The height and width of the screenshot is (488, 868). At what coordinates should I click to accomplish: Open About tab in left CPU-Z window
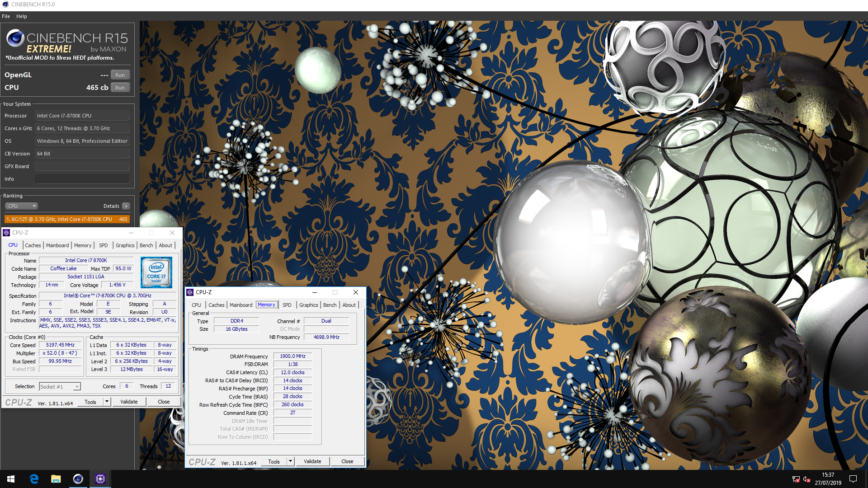(x=165, y=245)
